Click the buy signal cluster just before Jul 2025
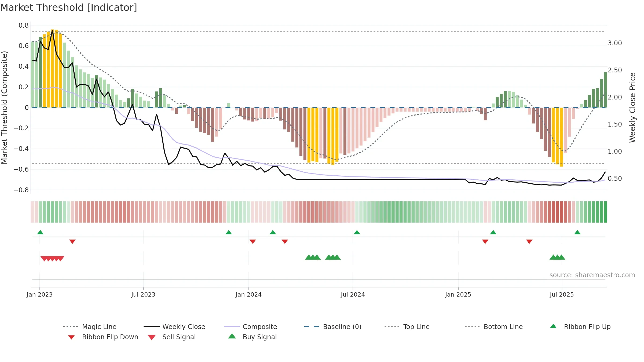The image size is (644, 362). pyautogui.click(x=557, y=257)
